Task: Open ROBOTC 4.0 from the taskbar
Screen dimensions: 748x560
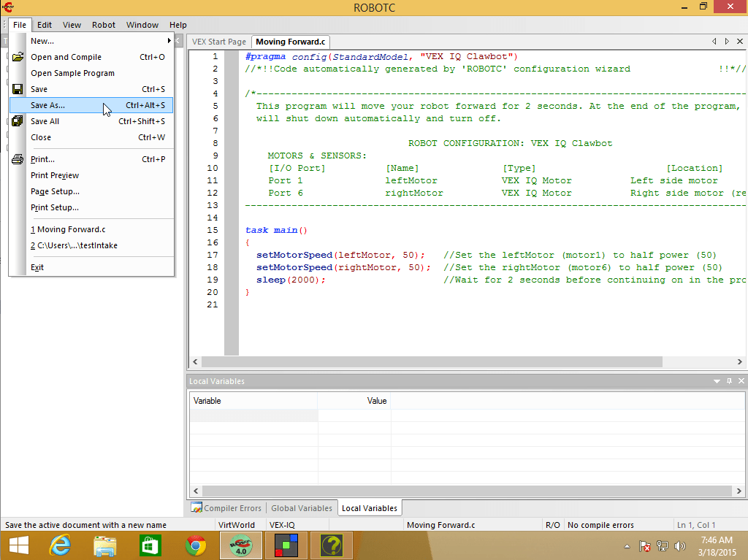Action: (241, 545)
